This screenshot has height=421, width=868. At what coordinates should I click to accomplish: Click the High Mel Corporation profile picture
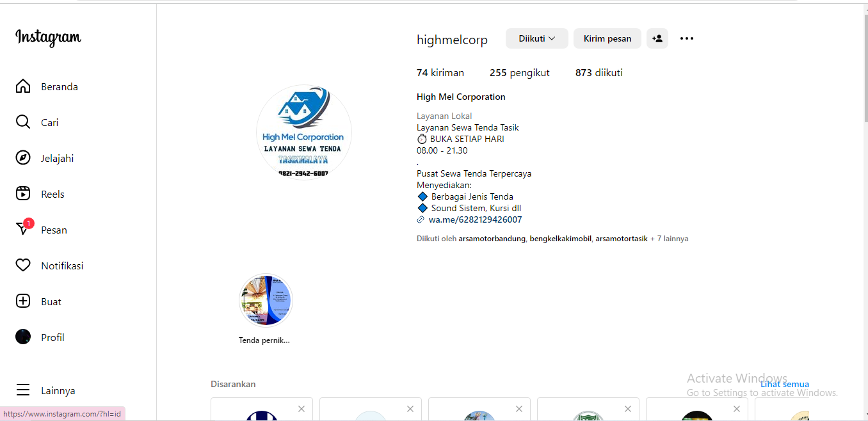coord(304,132)
